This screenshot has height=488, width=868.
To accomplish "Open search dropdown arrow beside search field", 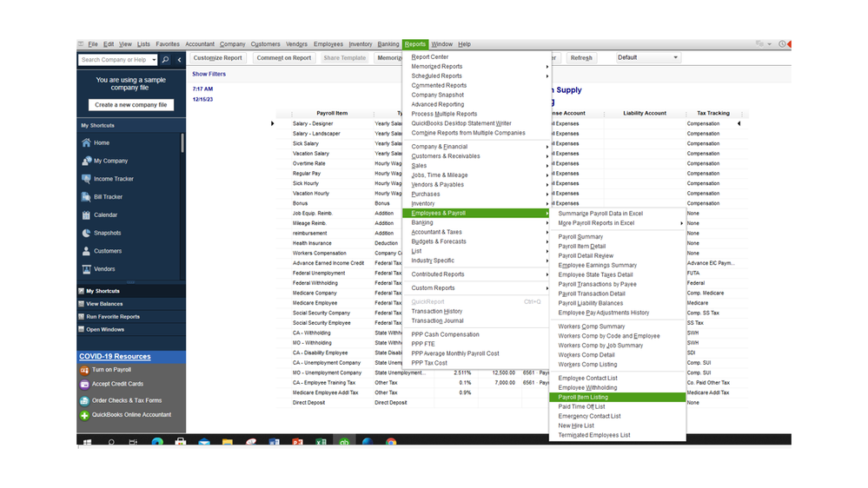I will tap(153, 60).
